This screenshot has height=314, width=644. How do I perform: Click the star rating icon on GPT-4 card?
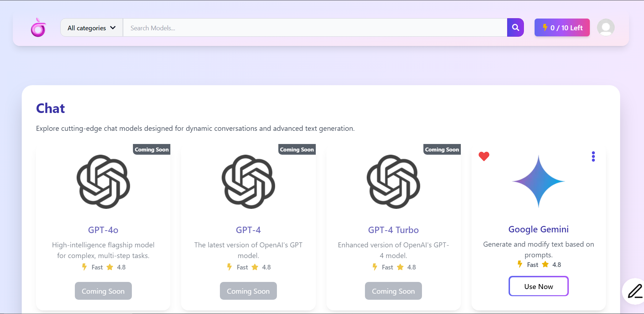[255, 267]
